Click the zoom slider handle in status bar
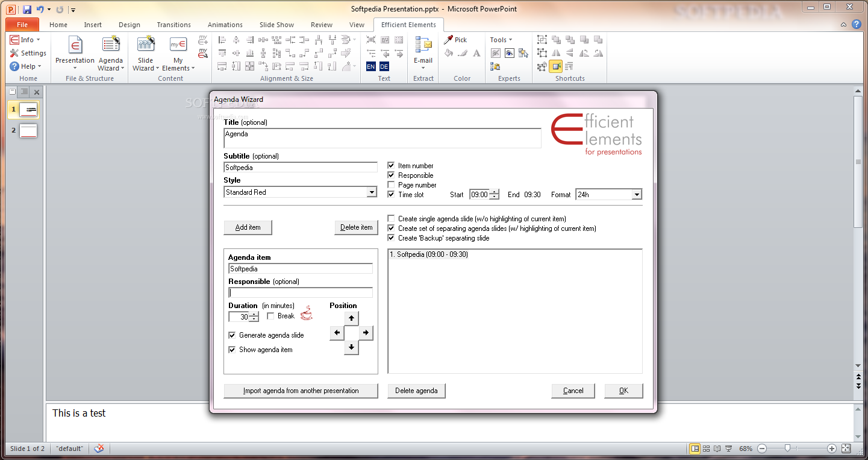Image resolution: width=868 pixels, height=460 pixels. tap(787, 449)
